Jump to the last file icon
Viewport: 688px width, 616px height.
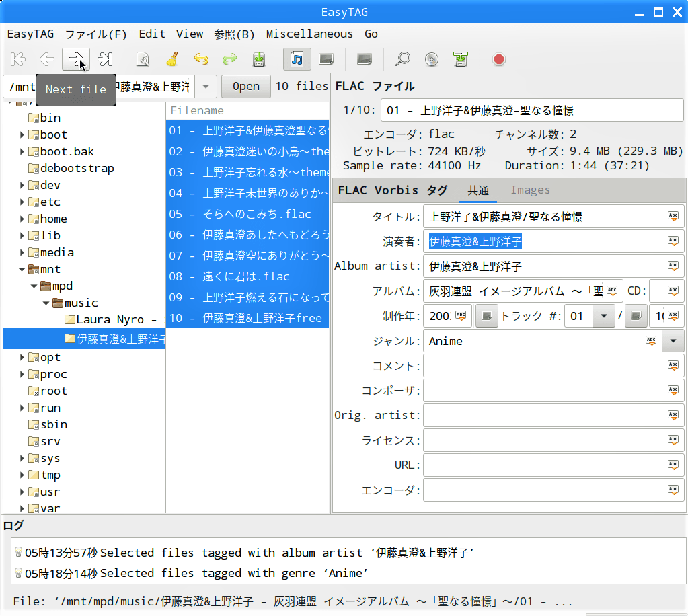tap(105, 59)
